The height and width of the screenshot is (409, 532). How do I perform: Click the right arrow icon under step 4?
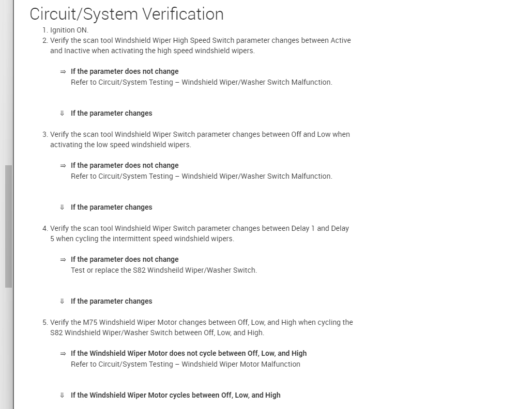pos(63,260)
